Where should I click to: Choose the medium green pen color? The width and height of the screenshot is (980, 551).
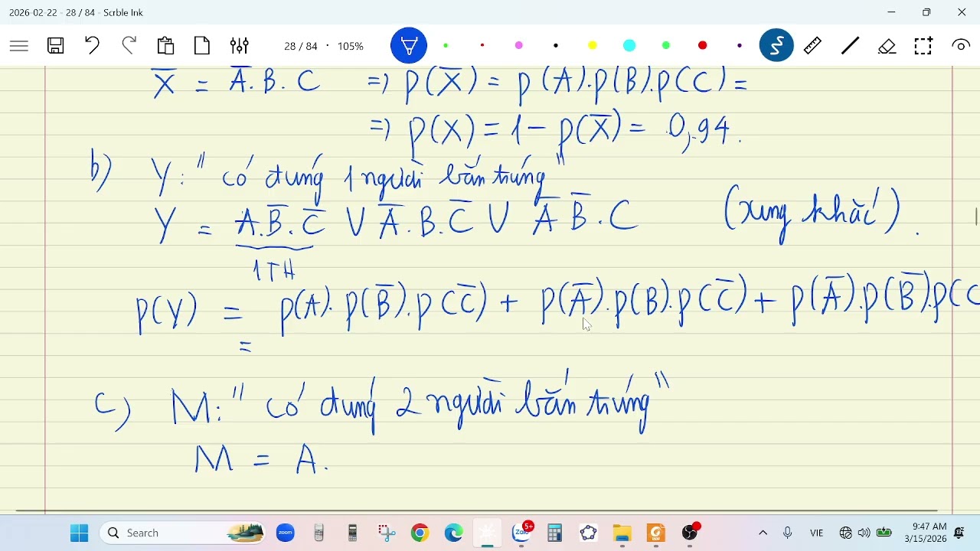(x=666, y=46)
